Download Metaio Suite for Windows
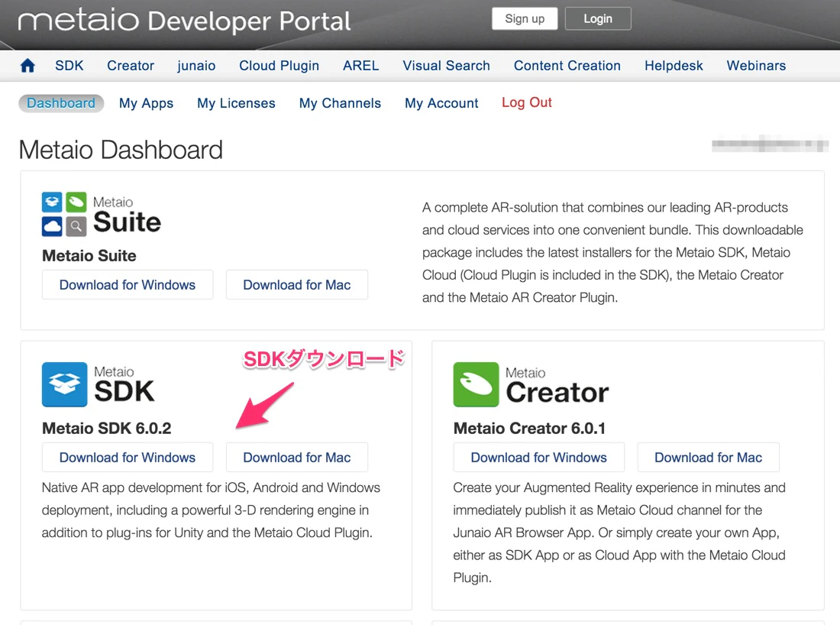 pyautogui.click(x=128, y=285)
